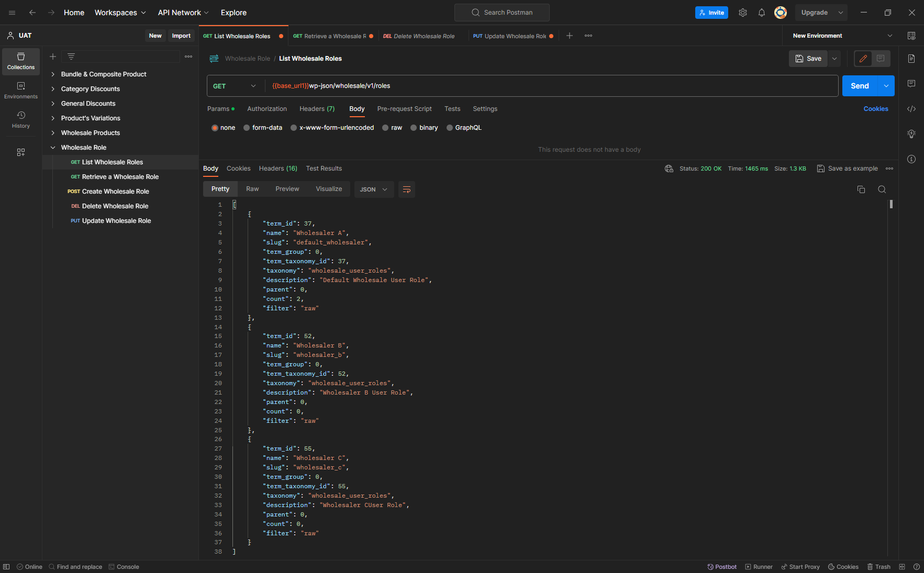Search the response using the magnifier icon
Image resolution: width=924 pixels, height=573 pixels.
pos(882,189)
